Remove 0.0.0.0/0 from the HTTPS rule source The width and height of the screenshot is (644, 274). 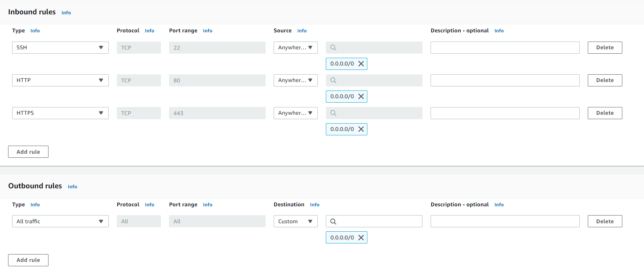pos(361,129)
